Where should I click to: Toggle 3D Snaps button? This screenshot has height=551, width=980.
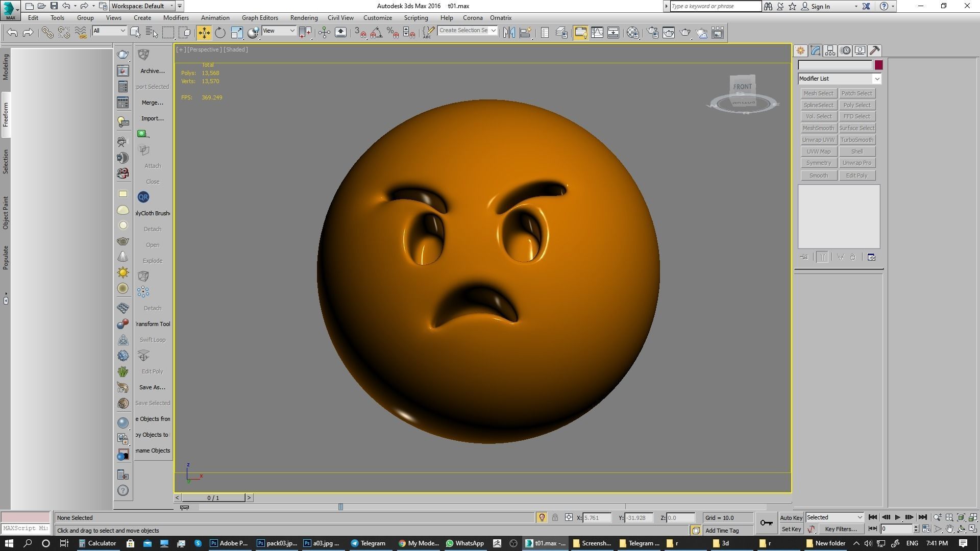[x=360, y=33]
